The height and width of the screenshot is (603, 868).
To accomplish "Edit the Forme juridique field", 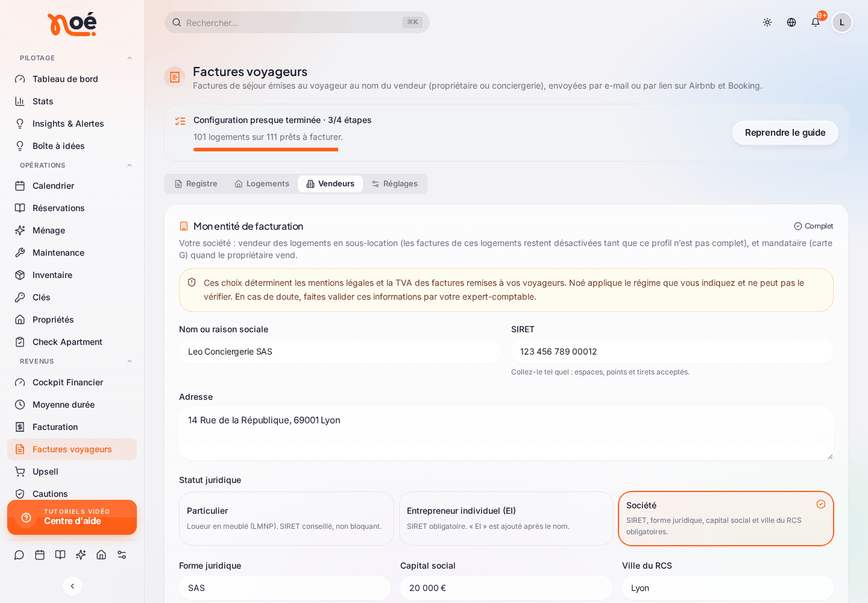I will [x=285, y=588].
